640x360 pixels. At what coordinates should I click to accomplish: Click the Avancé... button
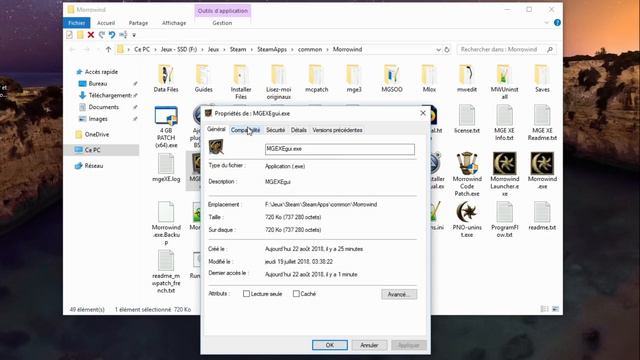[399, 294]
